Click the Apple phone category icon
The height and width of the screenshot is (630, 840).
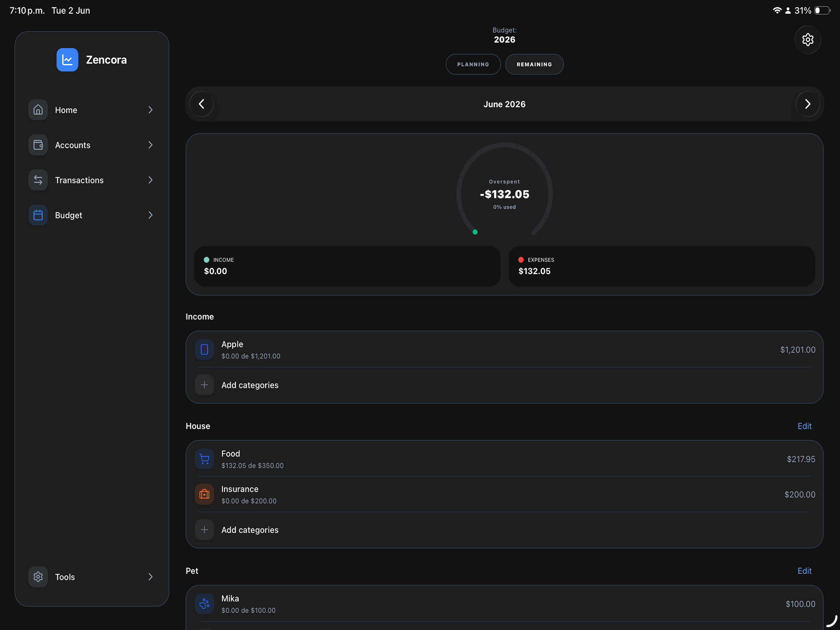pos(204,349)
